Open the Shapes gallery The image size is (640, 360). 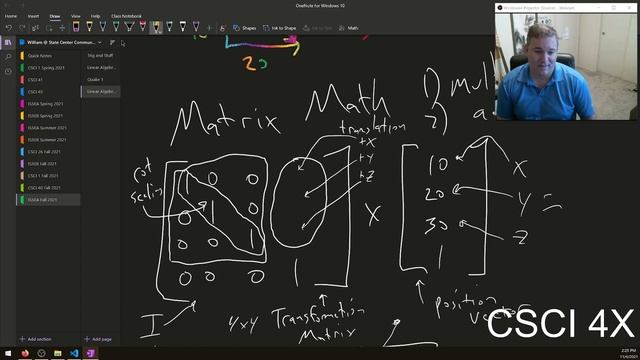coord(244,28)
